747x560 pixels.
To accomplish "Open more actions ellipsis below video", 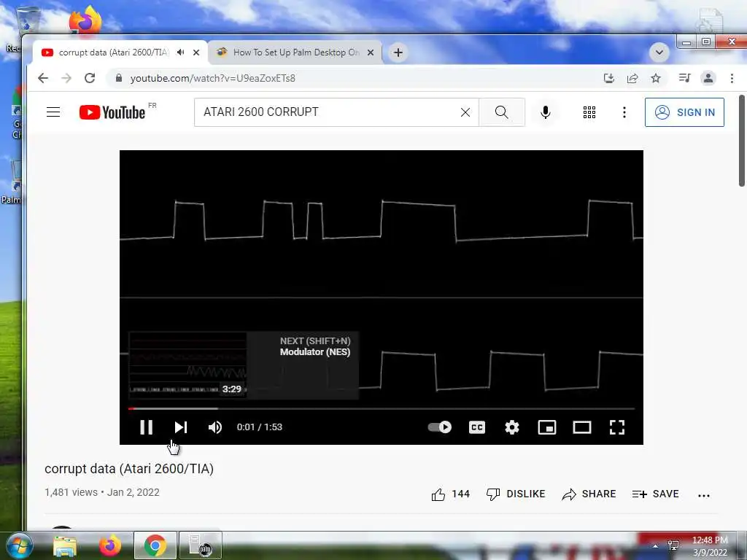I will (x=704, y=495).
